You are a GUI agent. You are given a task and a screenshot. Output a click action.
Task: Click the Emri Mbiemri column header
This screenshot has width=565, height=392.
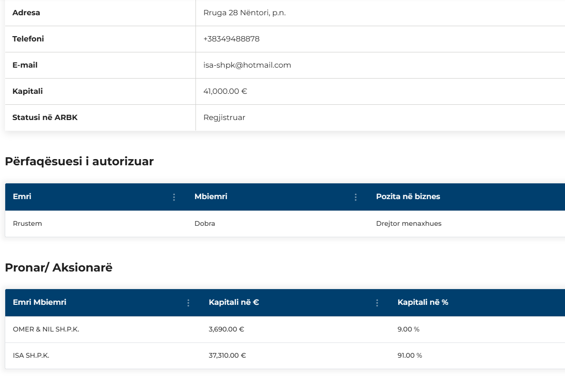coord(40,302)
